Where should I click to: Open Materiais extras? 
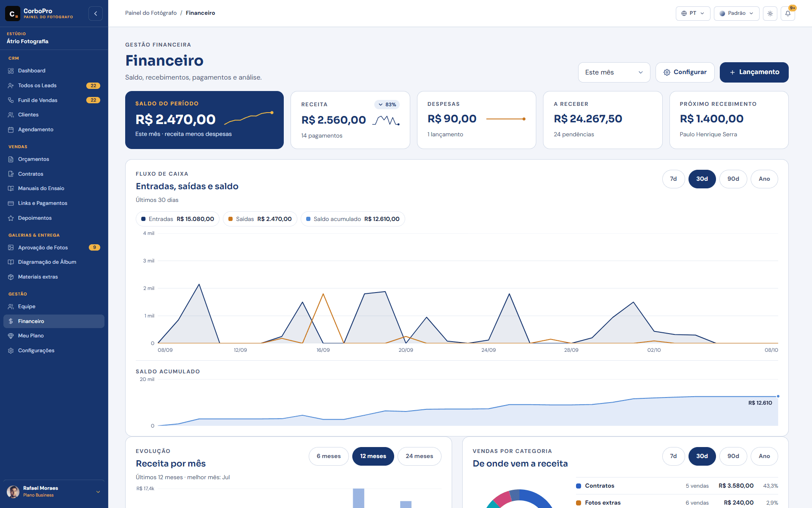pyautogui.click(x=54, y=277)
